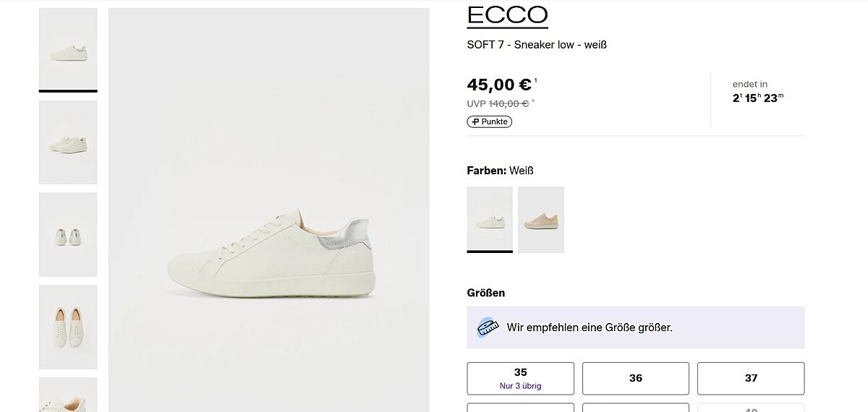
Task: Click the SOFT 7 product title
Action: [x=537, y=45]
